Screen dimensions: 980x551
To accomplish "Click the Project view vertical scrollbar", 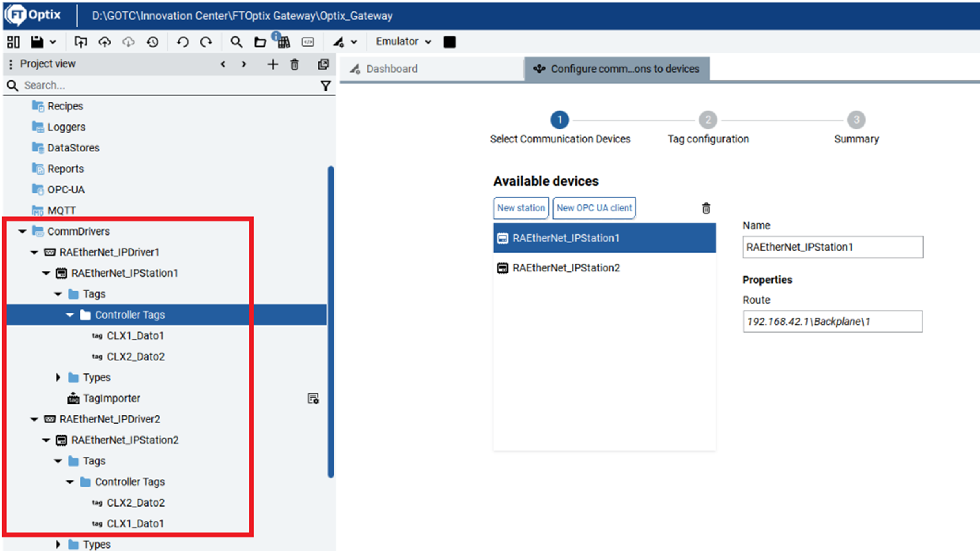I will [331, 322].
